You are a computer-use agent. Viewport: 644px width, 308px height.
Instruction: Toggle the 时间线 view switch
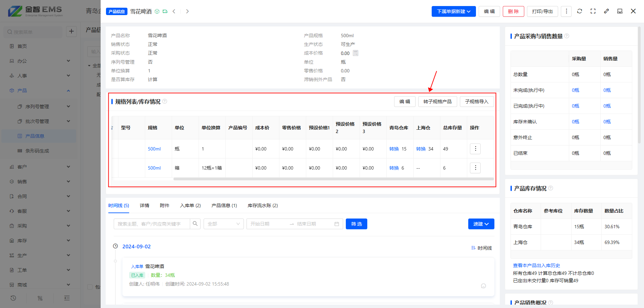481,248
